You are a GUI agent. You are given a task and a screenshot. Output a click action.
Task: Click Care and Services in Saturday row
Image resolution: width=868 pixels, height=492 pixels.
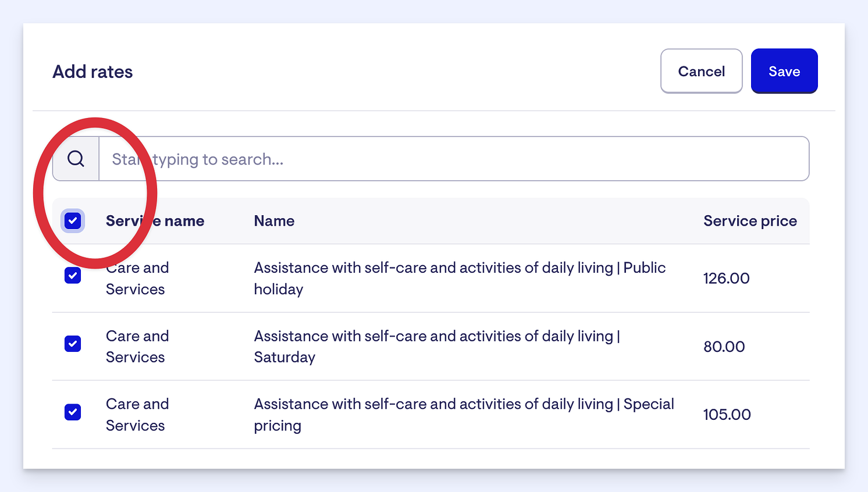coord(137,347)
